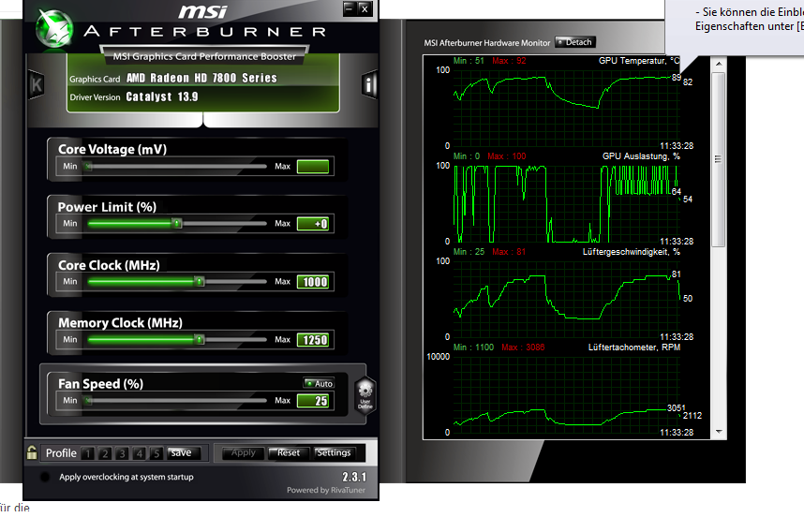This screenshot has height=532, width=804.
Task: Select profile slot 5
Action: [x=156, y=453]
